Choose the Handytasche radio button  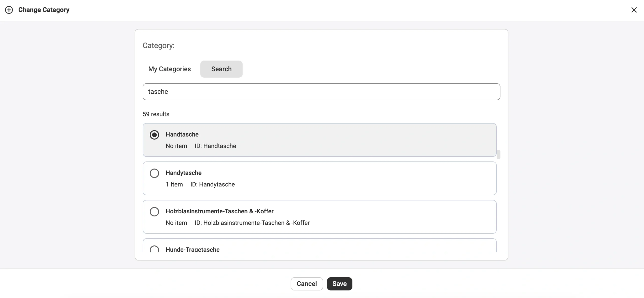point(154,173)
